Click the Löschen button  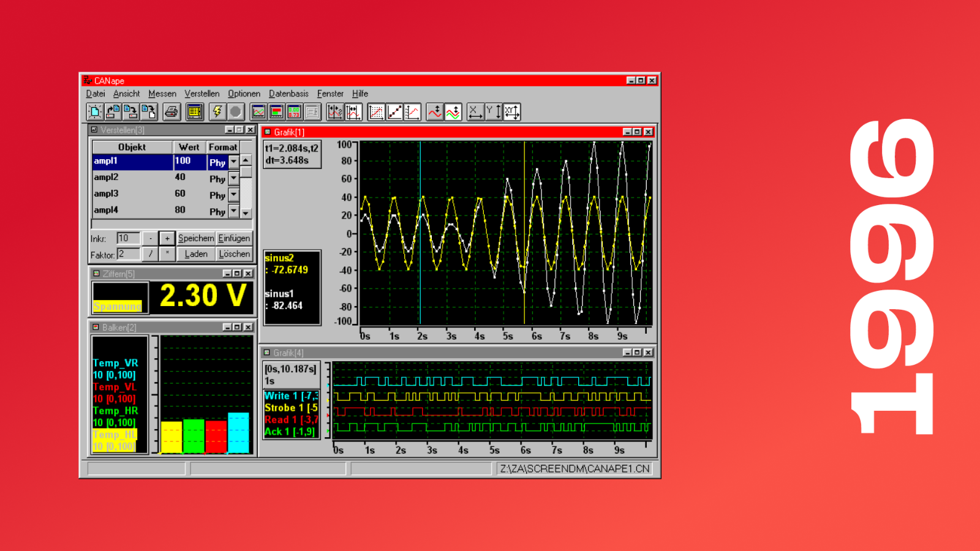[234, 254]
